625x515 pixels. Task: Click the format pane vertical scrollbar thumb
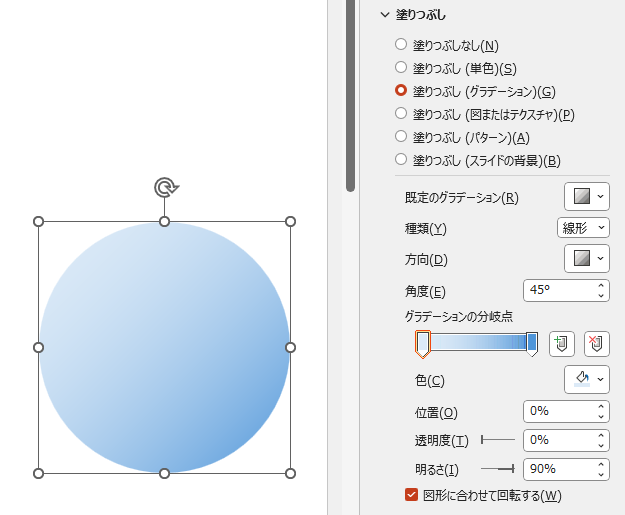pyautogui.click(x=350, y=96)
